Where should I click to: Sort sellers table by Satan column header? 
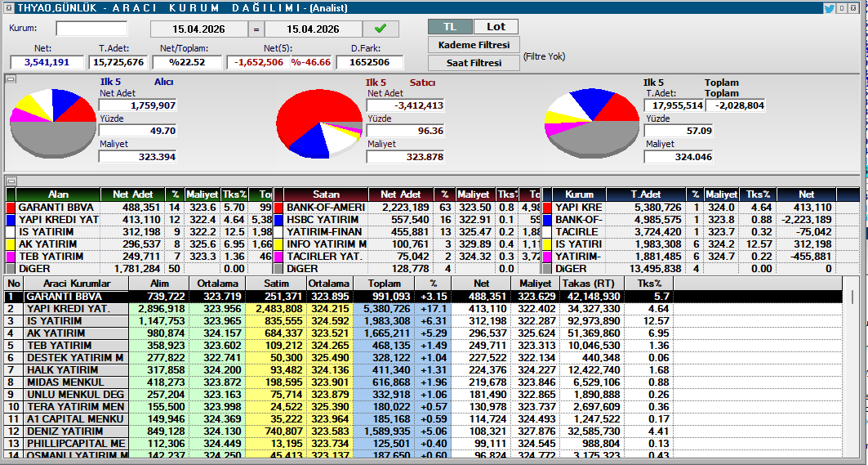326,194
